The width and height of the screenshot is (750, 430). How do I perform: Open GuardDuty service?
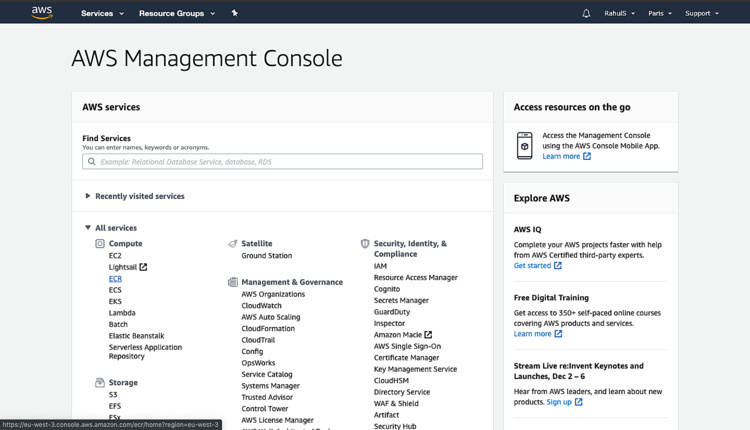[x=392, y=312]
